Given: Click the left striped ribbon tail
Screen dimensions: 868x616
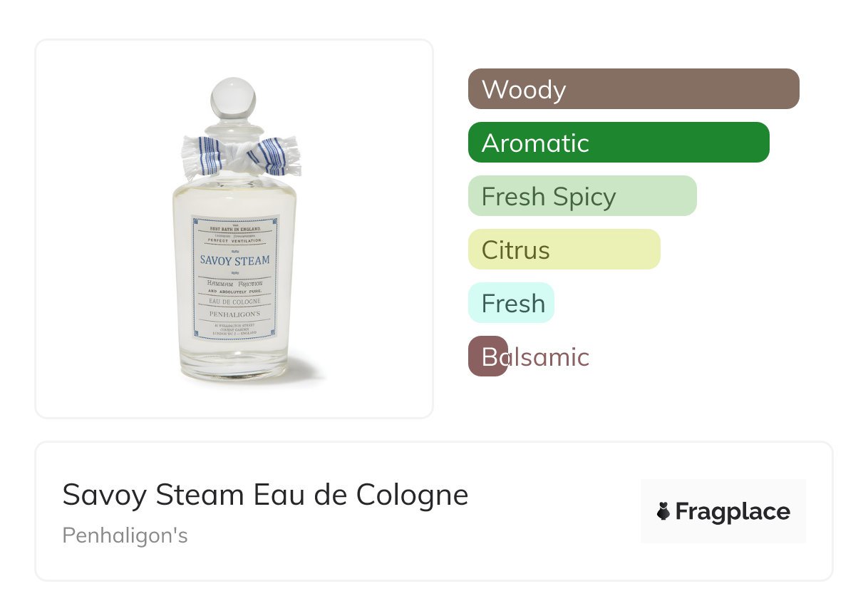Looking at the screenshot, I should click(x=202, y=155).
